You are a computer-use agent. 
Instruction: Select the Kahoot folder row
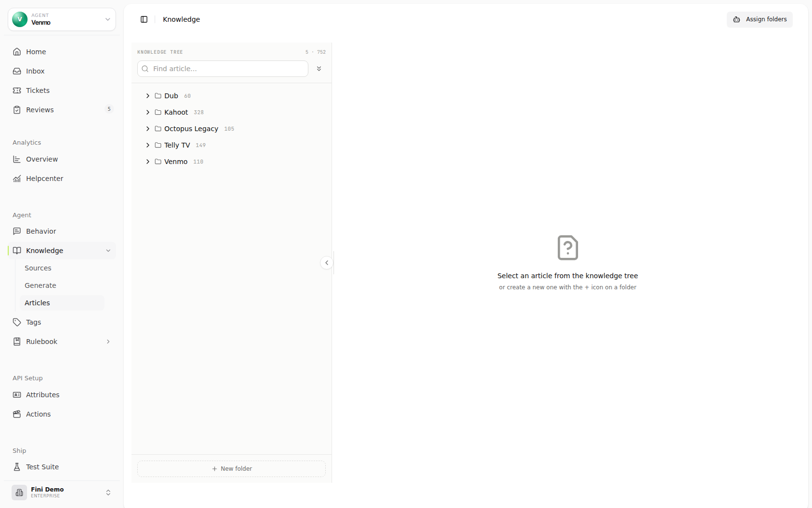click(232, 112)
